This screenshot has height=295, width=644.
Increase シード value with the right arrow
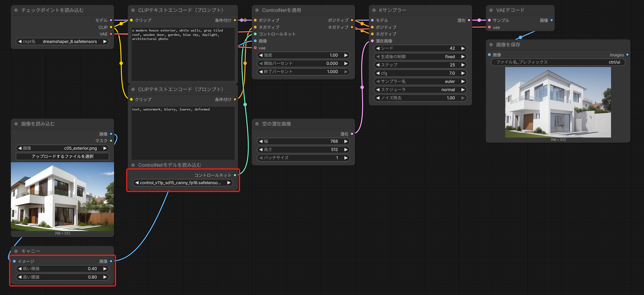point(463,48)
